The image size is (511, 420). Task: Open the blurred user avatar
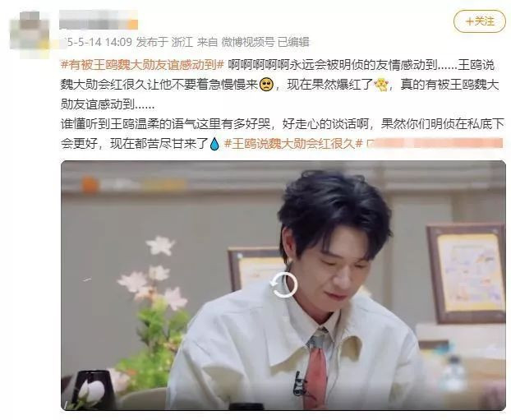pyautogui.click(x=30, y=35)
